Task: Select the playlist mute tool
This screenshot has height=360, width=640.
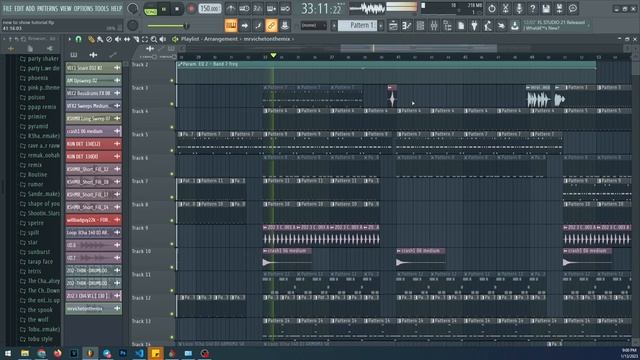Action: pyautogui.click(x=118, y=39)
